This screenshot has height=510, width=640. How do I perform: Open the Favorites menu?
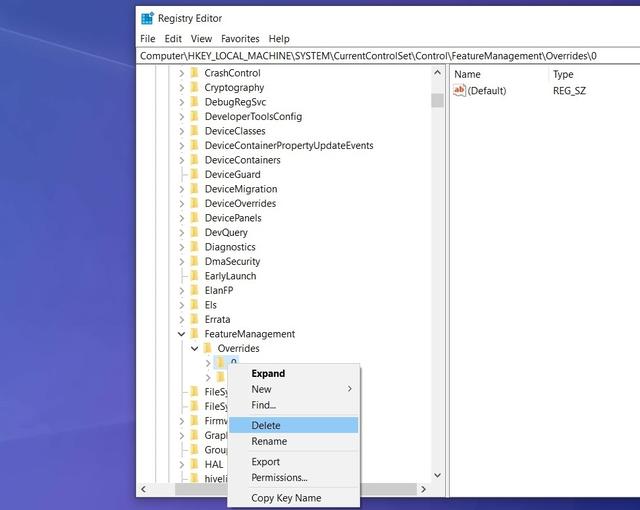(240, 39)
